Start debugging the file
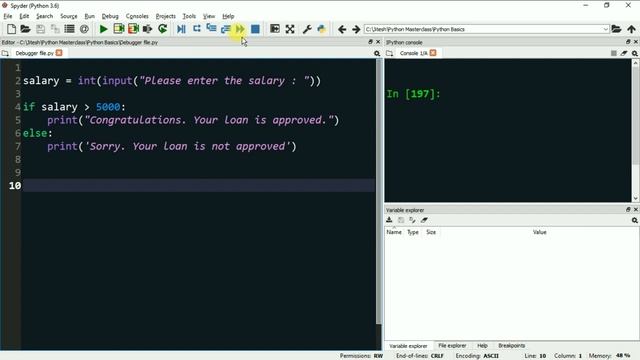This screenshot has height=360, width=640. pyautogui.click(x=181, y=29)
